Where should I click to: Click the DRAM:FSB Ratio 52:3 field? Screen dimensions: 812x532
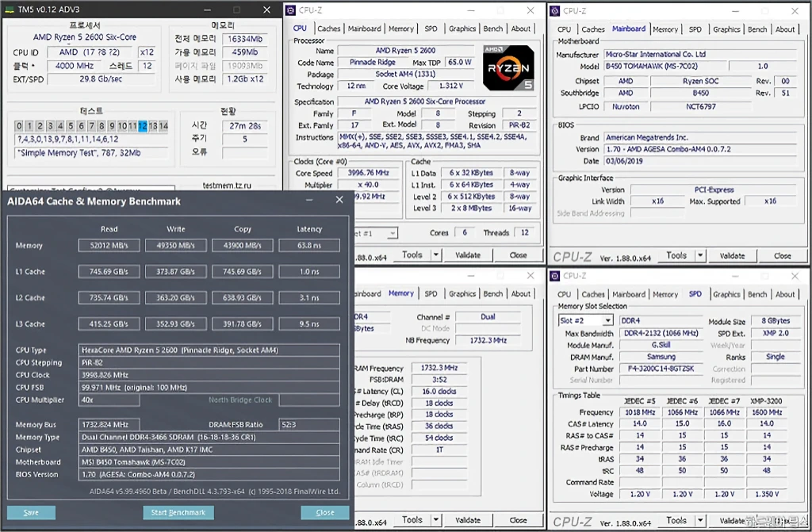coord(309,424)
